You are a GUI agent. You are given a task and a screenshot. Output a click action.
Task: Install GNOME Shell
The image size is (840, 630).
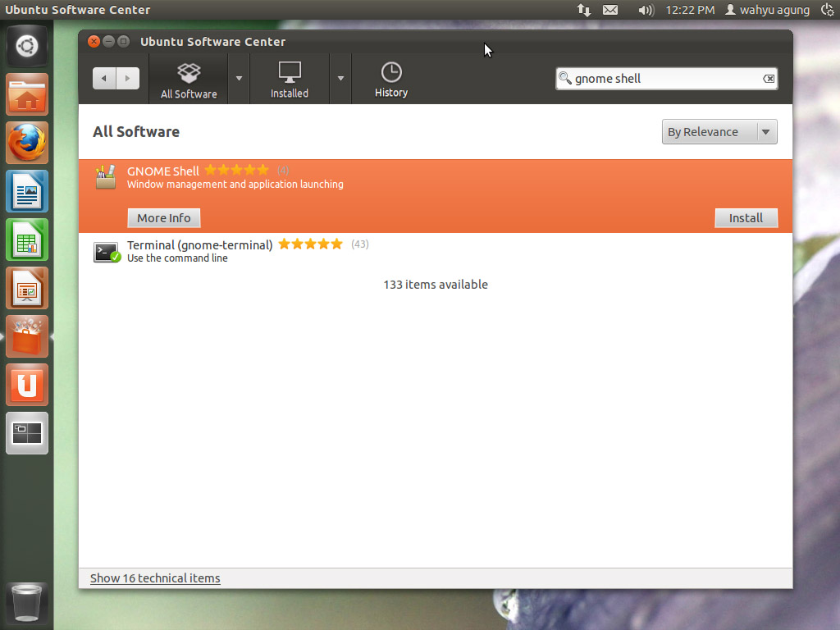coord(745,217)
